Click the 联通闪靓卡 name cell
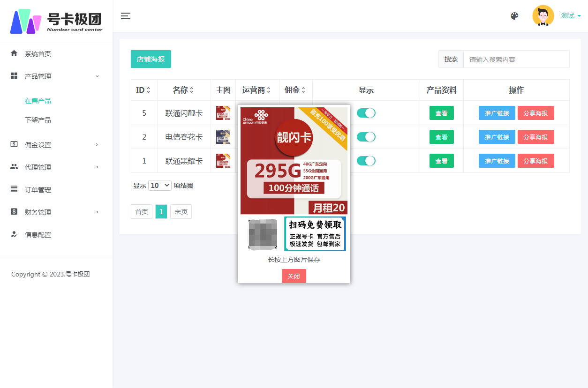The height and width of the screenshot is (388, 588). tap(184, 113)
